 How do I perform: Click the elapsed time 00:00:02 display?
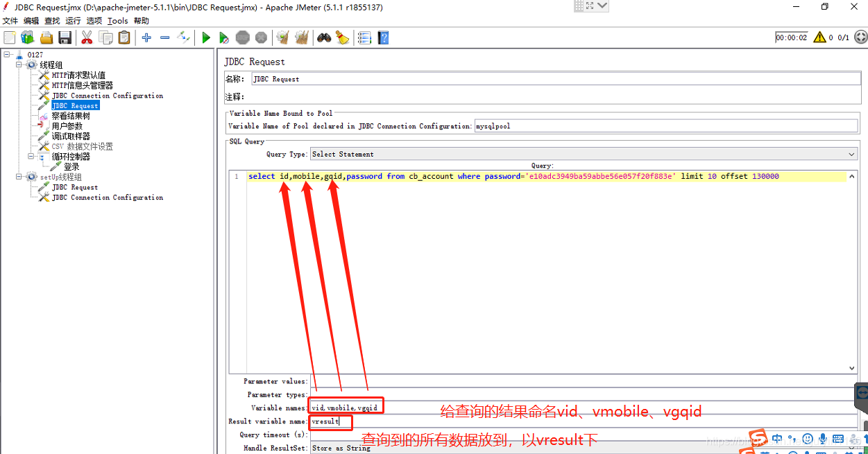click(x=792, y=37)
